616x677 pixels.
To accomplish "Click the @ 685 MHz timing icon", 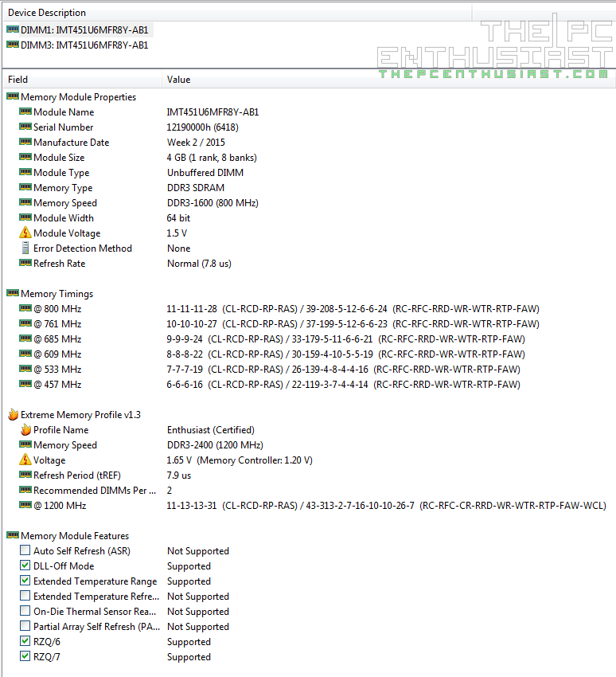I will [25, 338].
